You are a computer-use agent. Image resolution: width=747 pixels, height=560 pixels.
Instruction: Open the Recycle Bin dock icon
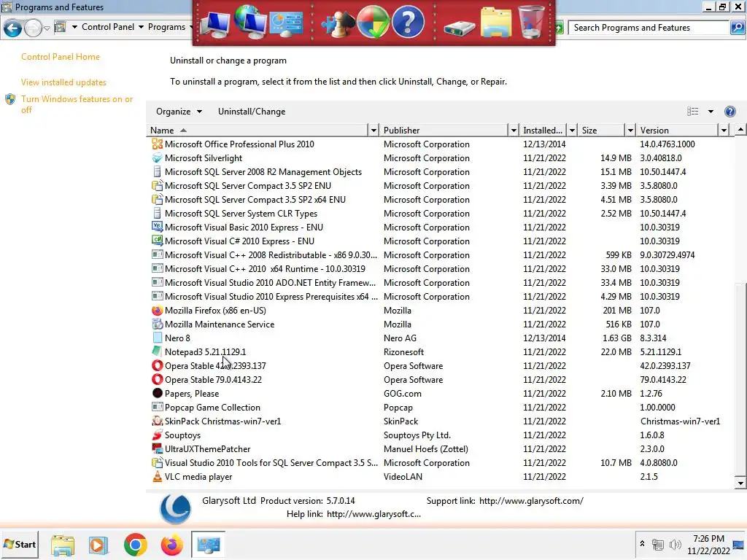coord(532,22)
